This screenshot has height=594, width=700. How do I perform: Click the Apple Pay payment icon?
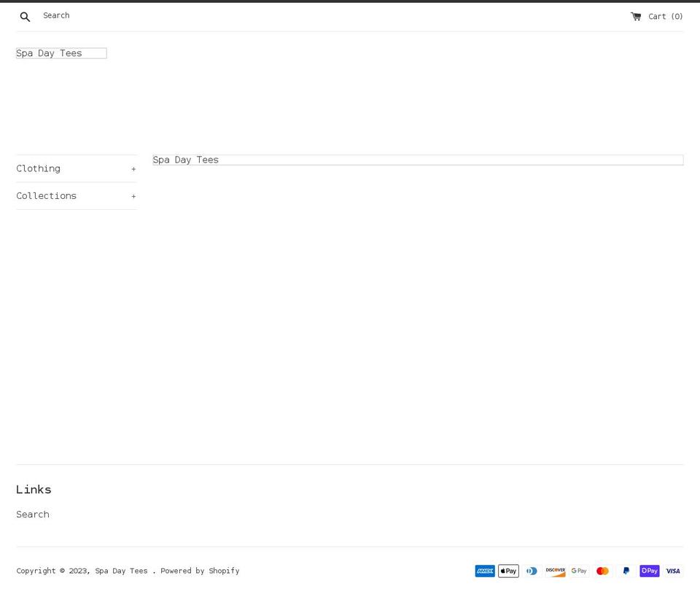pos(508,571)
